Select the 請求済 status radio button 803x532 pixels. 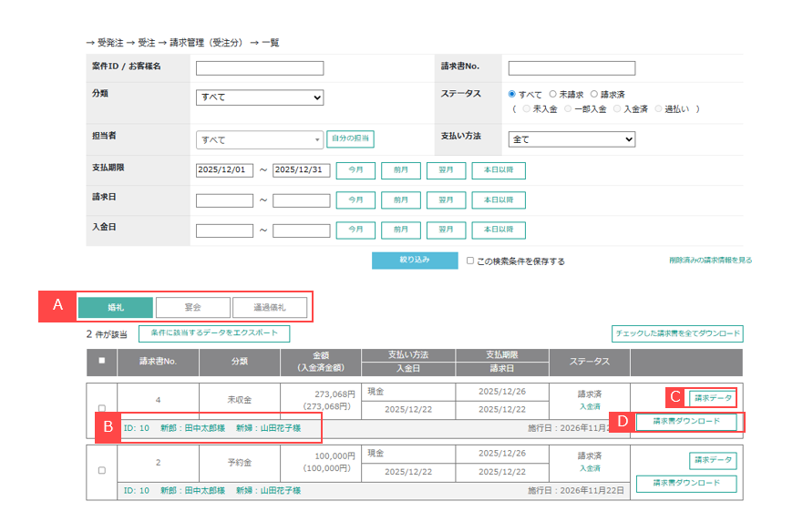(594, 94)
